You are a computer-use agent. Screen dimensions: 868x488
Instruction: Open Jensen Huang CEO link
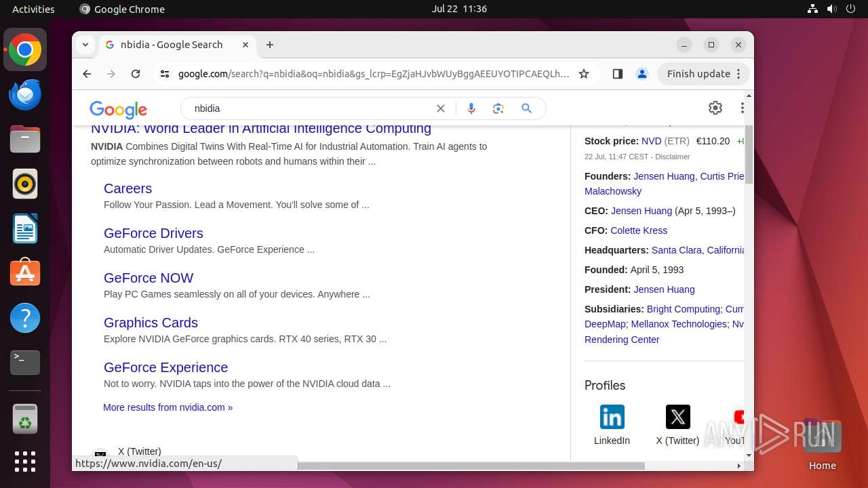(642, 211)
